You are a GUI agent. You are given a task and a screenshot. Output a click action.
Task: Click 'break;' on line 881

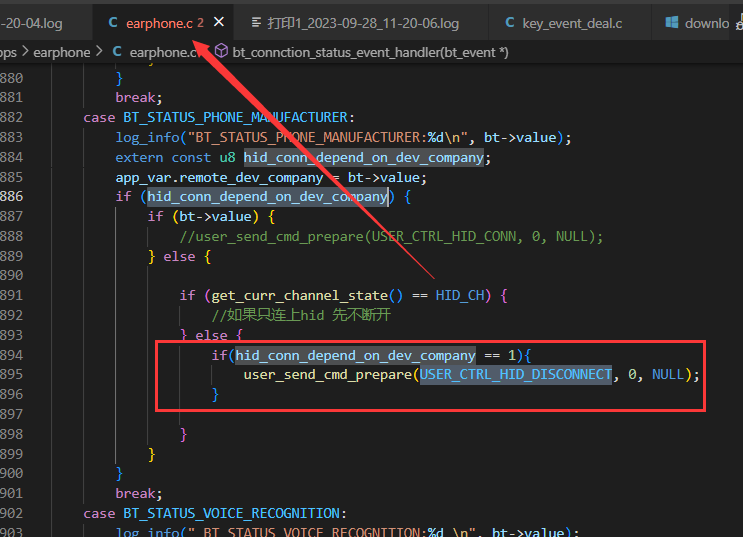(x=139, y=98)
